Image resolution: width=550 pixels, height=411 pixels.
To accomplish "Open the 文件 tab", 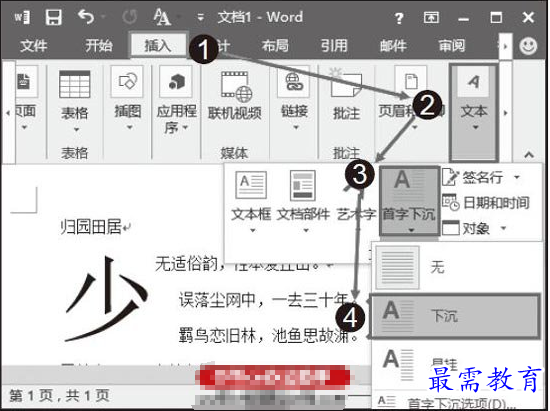I will coord(33,46).
